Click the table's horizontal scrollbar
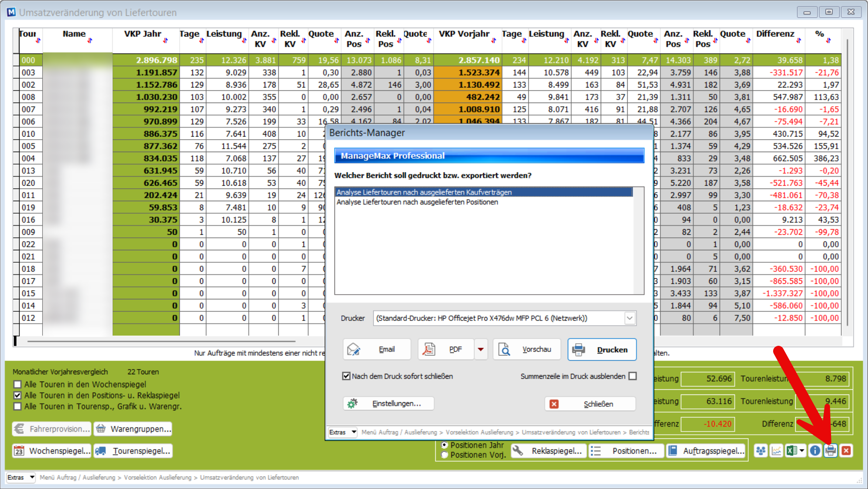Image resolution: width=868 pixels, height=489 pixels. (x=161, y=341)
